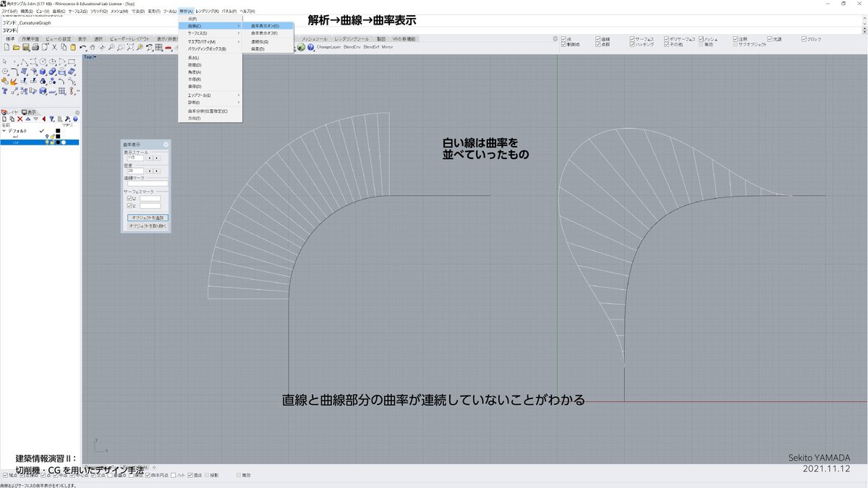
Task: Expand the マスプロパティ(M) submenu entry
Action: tap(210, 41)
